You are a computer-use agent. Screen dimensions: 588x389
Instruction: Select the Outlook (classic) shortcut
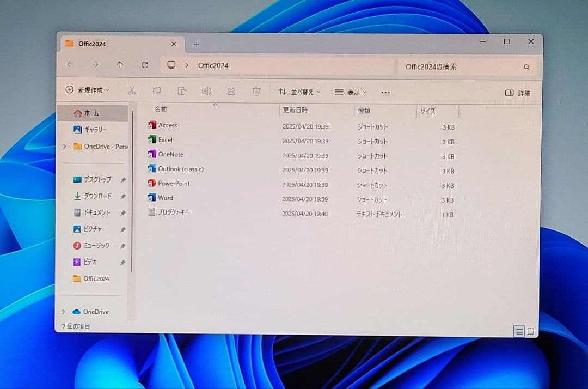(x=180, y=169)
